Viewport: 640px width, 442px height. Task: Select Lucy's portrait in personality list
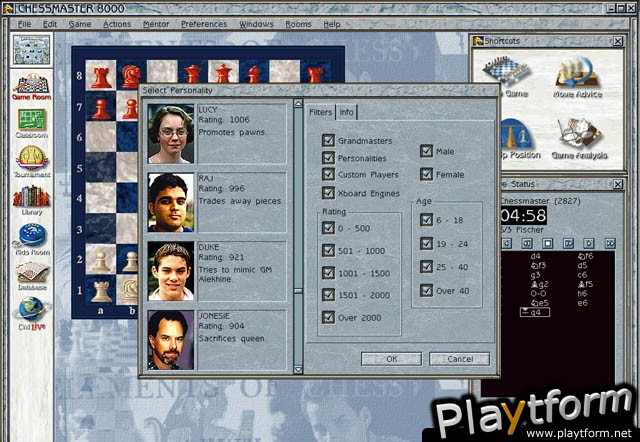click(171, 133)
